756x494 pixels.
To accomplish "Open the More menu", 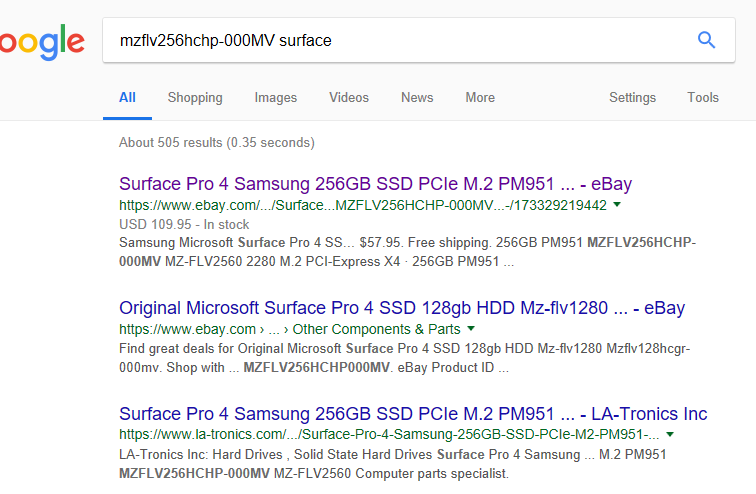I will click(480, 98).
